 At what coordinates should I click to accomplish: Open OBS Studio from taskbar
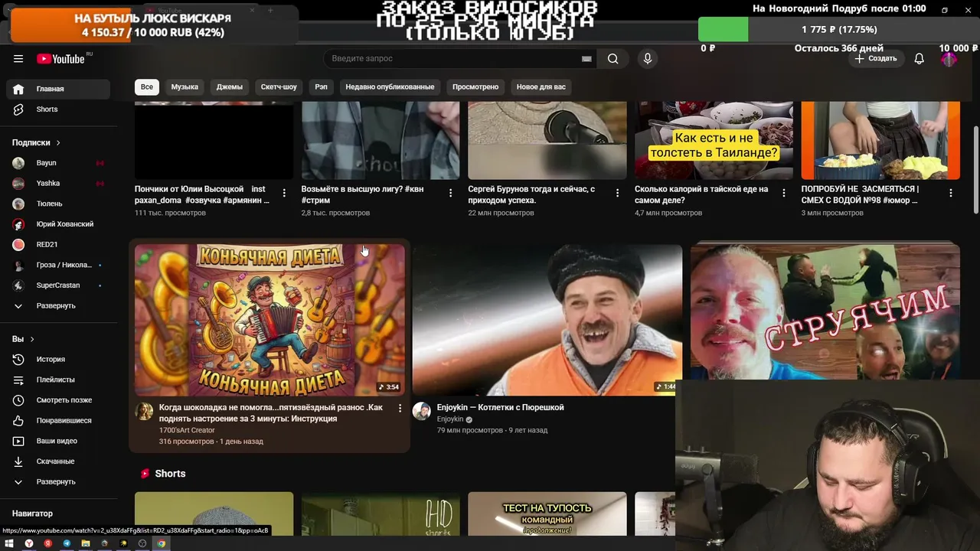[x=142, y=543]
